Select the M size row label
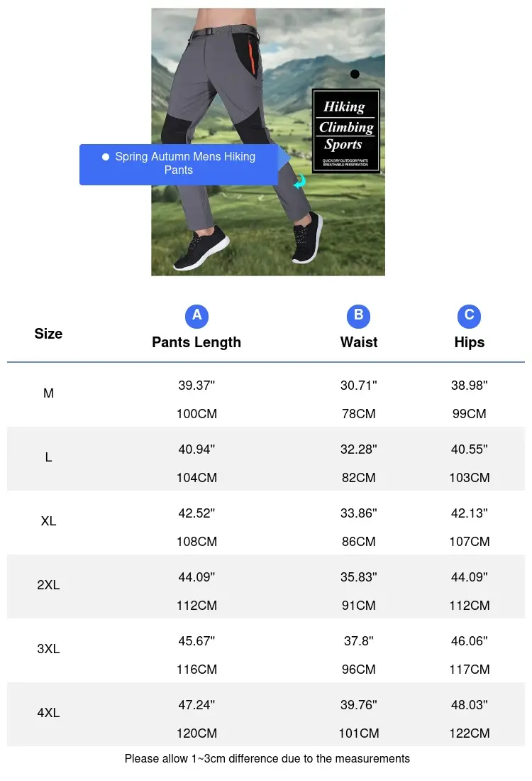This screenshot has height=781, width=532. pyautogui.click(x=48, y=393)
